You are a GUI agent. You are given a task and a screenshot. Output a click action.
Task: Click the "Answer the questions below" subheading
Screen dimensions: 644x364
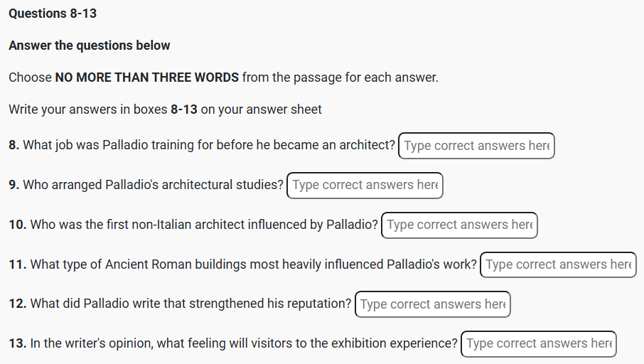[90, 45]
